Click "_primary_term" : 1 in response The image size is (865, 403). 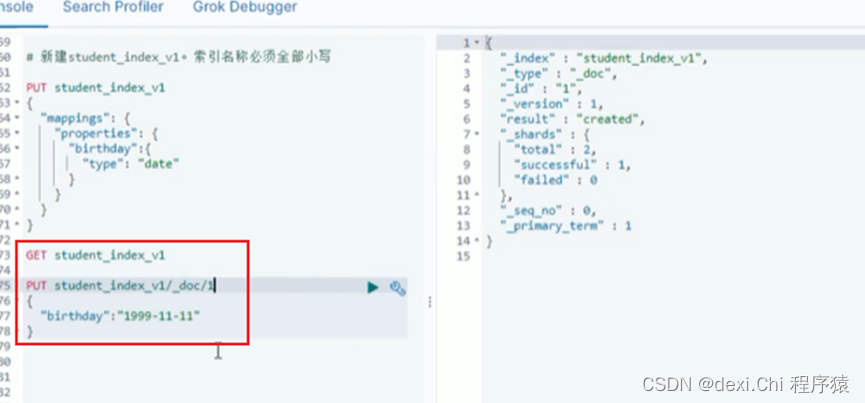pos(565,225)
